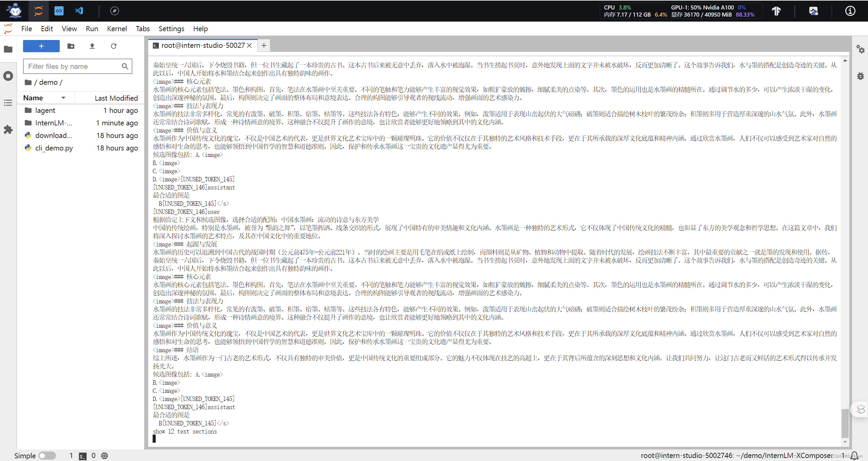Select the lagent folder
This screenshot has width=868, height=461.
[81, 111]
